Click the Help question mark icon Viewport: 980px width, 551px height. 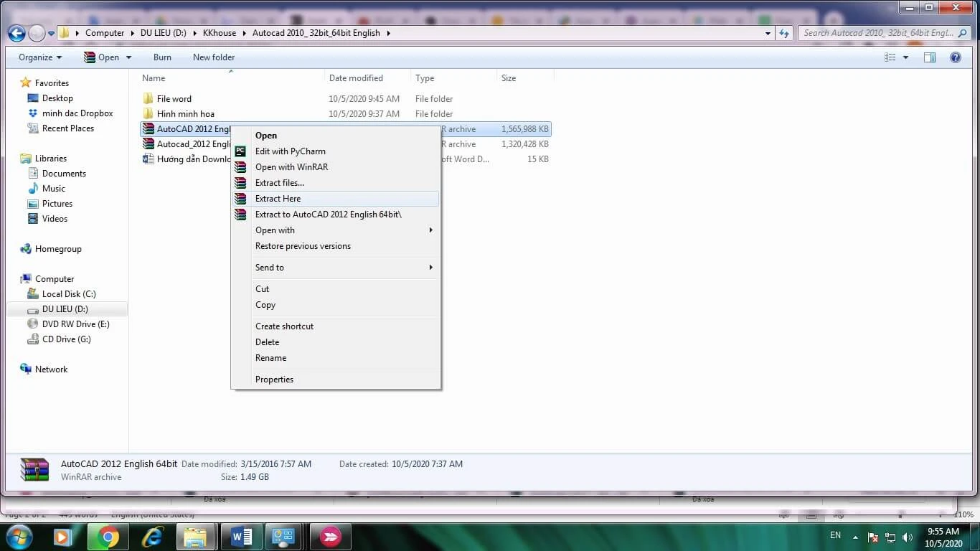[x=956, y=57]
